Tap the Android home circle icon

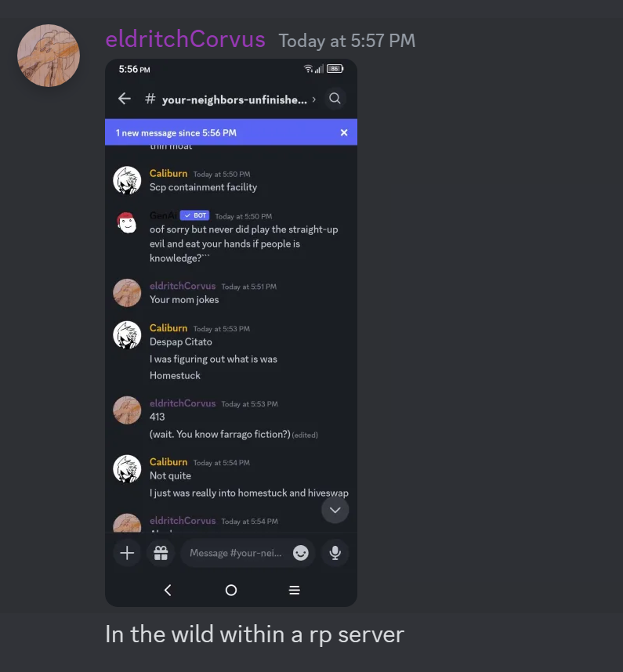(231, 590)
